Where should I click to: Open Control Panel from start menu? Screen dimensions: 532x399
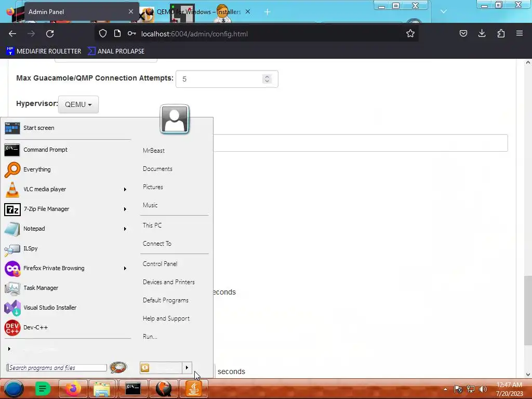pyautogui.click(x=160, y=264)
